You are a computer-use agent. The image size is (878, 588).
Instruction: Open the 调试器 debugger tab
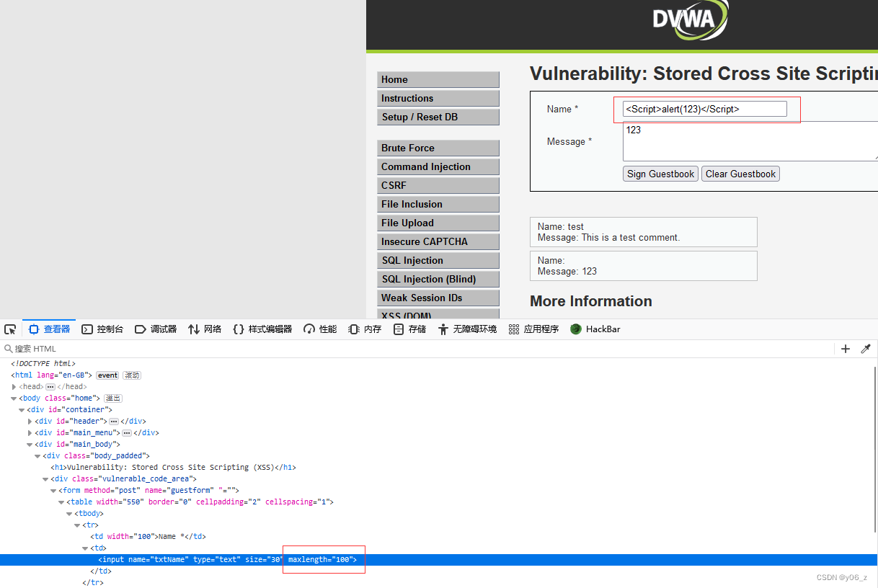[x=156, y=329]
